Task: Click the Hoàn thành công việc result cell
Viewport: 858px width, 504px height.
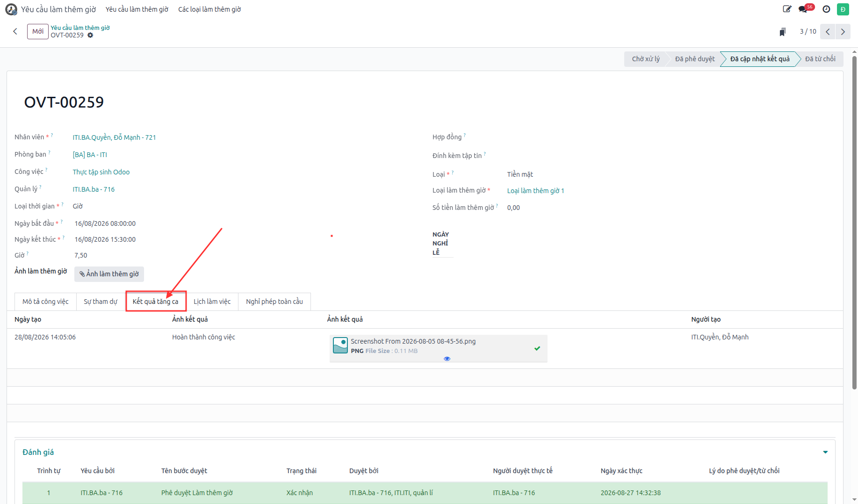Action: 203,337
